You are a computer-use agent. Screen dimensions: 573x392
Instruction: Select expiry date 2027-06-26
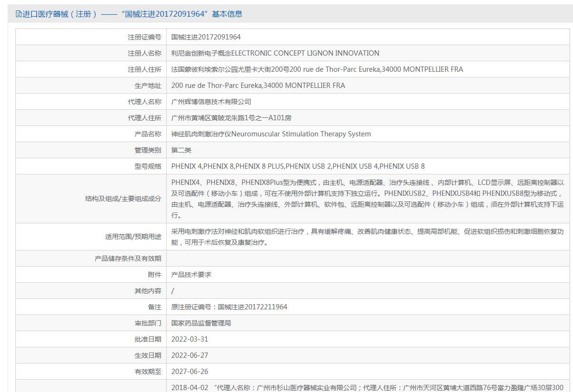click(190, 372)
